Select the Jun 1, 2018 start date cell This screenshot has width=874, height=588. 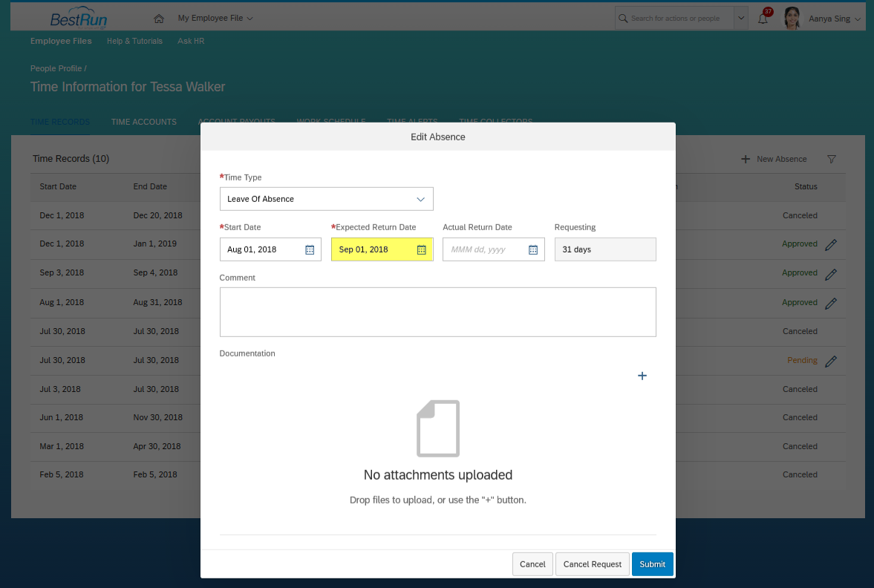[62, 417]
